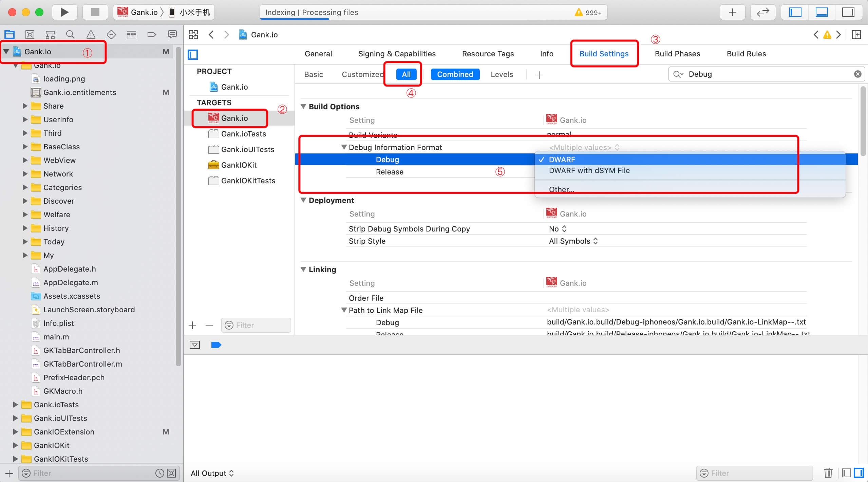This screenshot has height=482, width=868.
Task: Open the Find navigator magnifying glass
Action: 70,34
